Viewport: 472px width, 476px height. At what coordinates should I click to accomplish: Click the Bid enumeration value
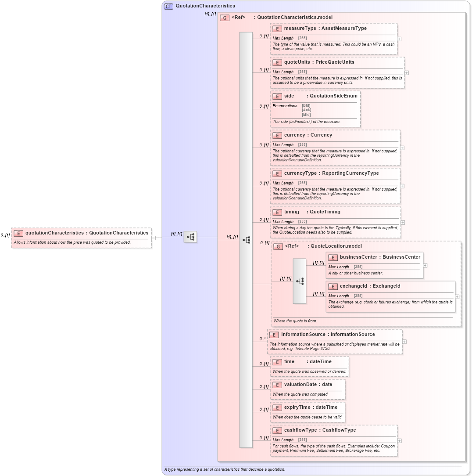[x=306, y=106]
